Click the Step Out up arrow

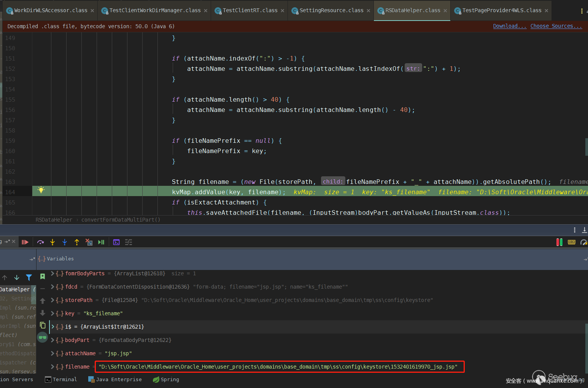pyautogui.click(x=77, y=242)
